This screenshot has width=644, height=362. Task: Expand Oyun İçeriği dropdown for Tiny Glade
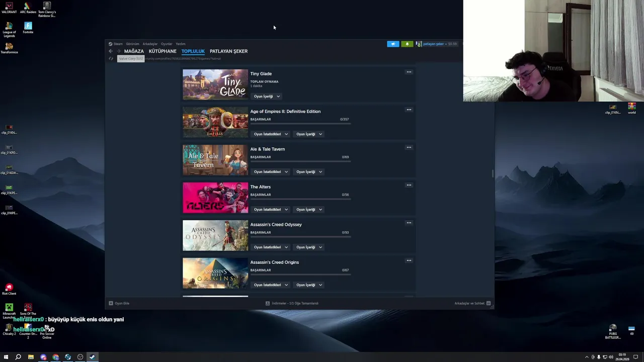267,96
